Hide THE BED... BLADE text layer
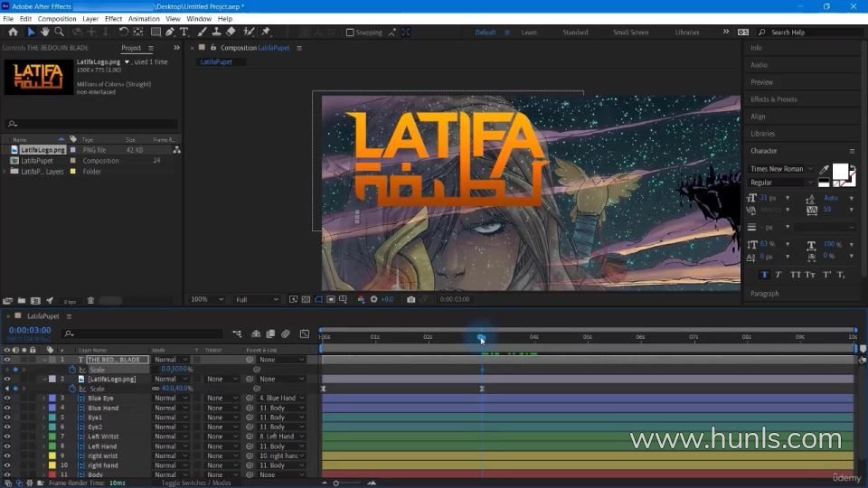 [x=7, y=360]
